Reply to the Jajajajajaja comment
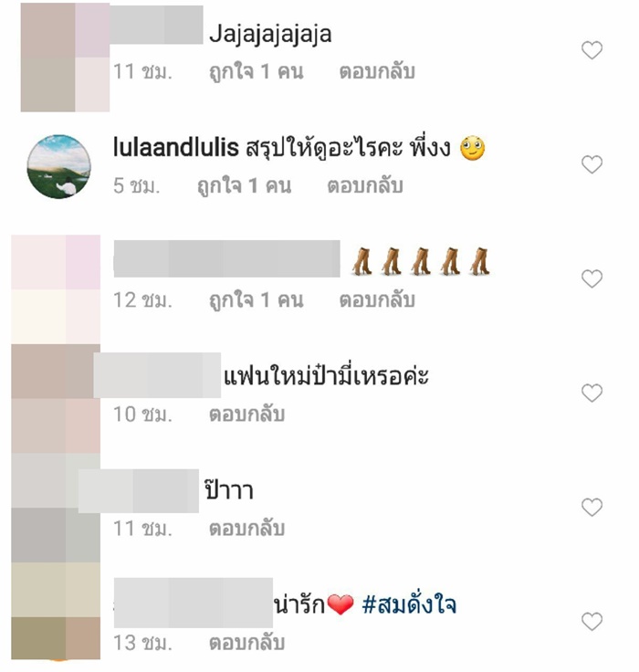 coord(377,71)
